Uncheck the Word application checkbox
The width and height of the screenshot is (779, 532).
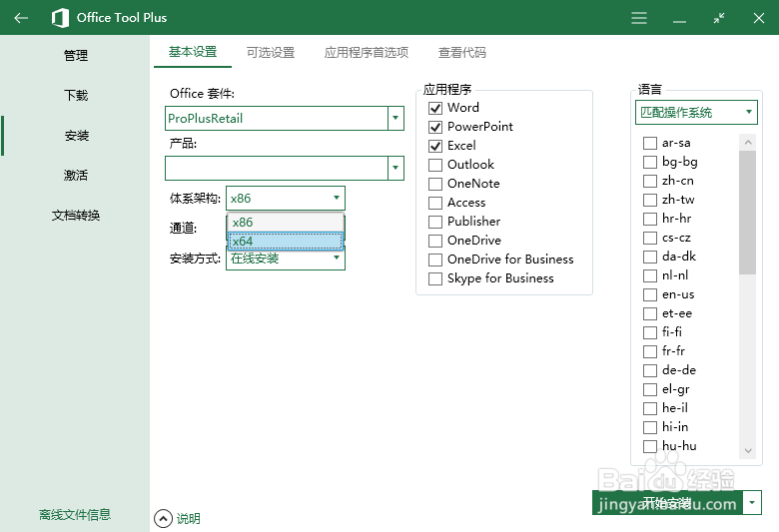click(x=435, y=108)
